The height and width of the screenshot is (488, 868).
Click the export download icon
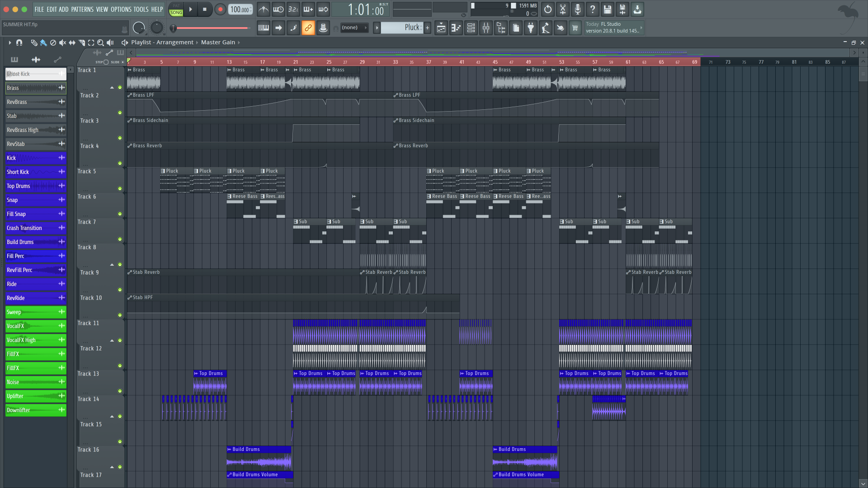pos(637,9)
